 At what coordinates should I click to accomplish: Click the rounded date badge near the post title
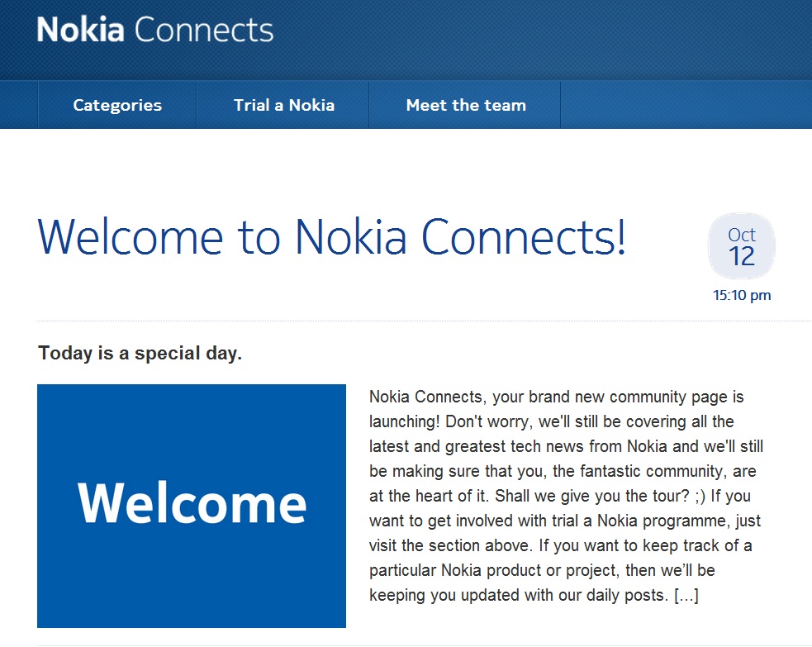[x=741, y=245]
